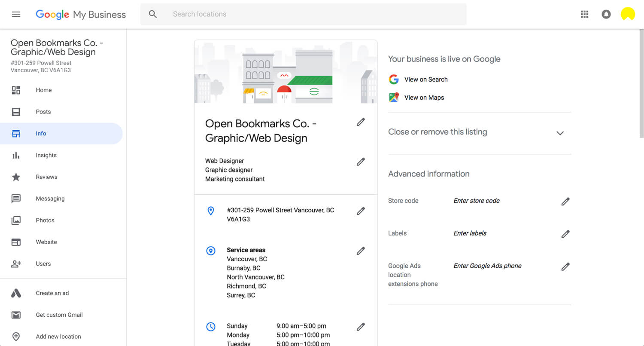Expand Close or remove this listing
The height and width of the screenshot is (346, 644).
(560, 133)
